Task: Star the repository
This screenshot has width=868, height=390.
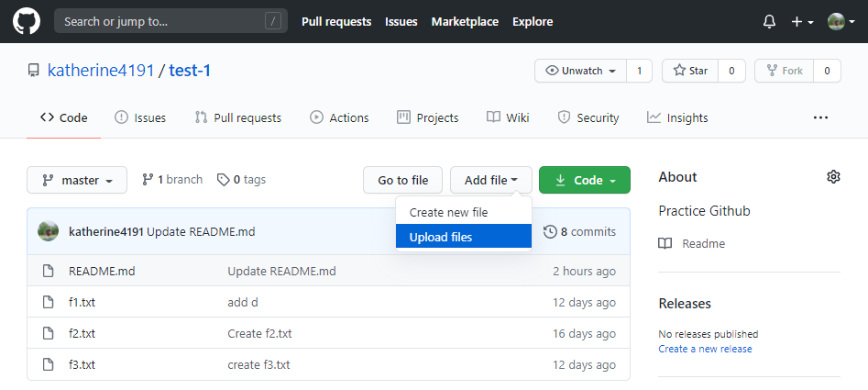Action: (x=690, y=71)
